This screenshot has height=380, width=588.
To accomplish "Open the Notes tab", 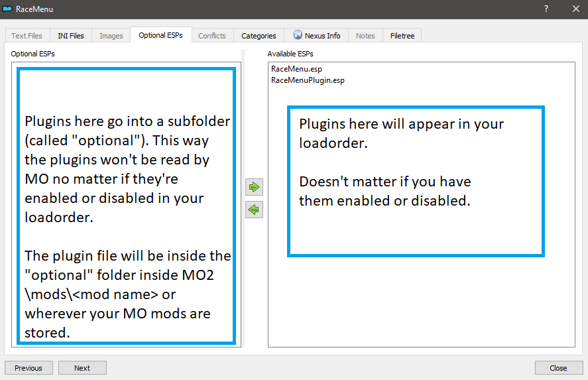I will click(x=365, y=36).
